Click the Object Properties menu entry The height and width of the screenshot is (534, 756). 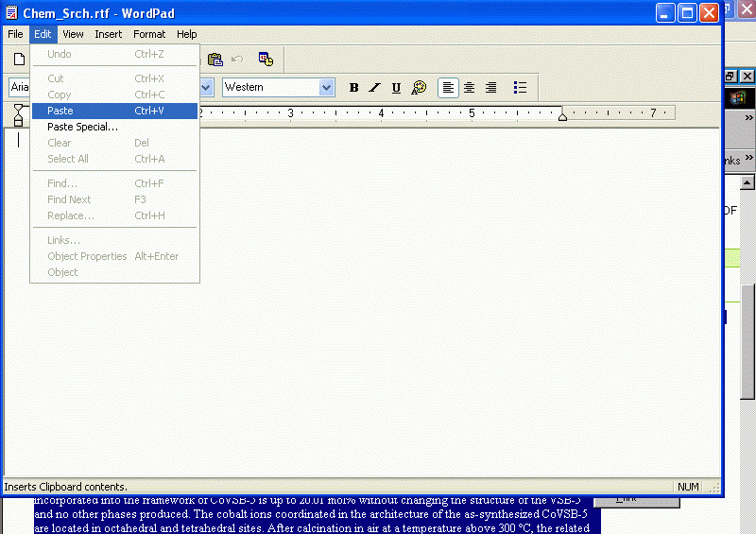pyautogui.click(x=114, y=256)
